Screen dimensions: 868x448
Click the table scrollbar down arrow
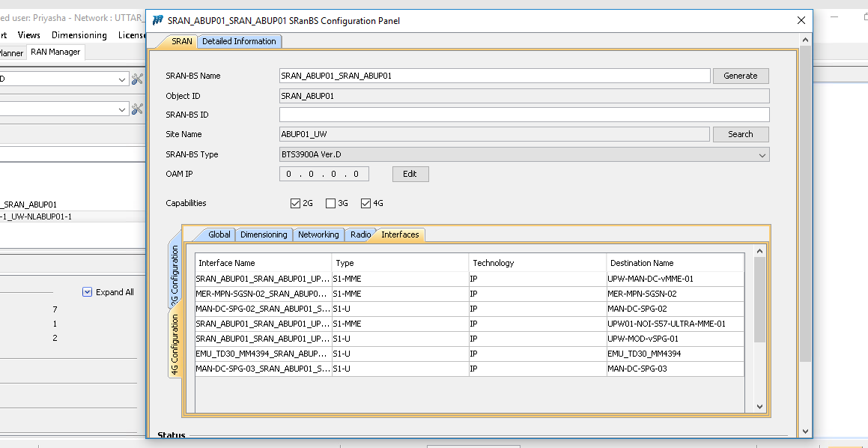coord(759,406)
